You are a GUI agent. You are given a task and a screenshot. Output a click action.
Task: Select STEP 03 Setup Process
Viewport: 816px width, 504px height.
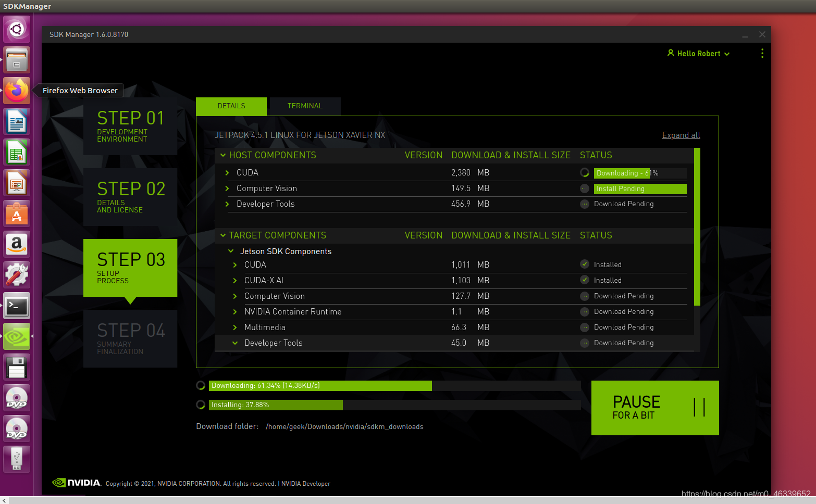[130, 268]
